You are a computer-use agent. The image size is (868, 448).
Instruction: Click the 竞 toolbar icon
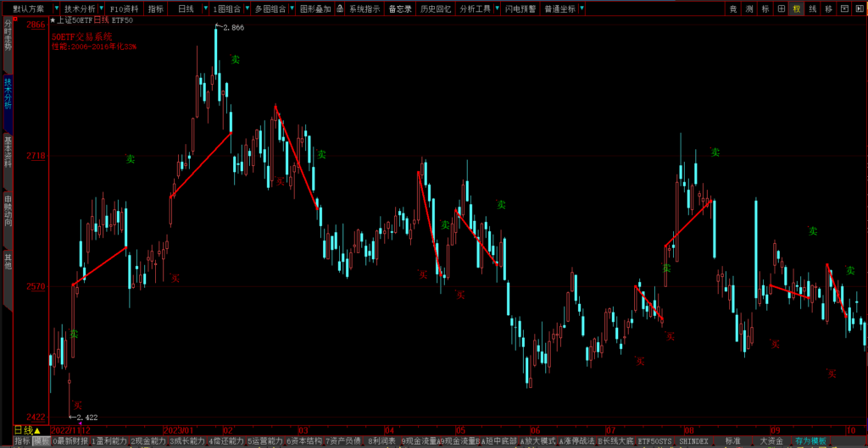tap(734, 8)
